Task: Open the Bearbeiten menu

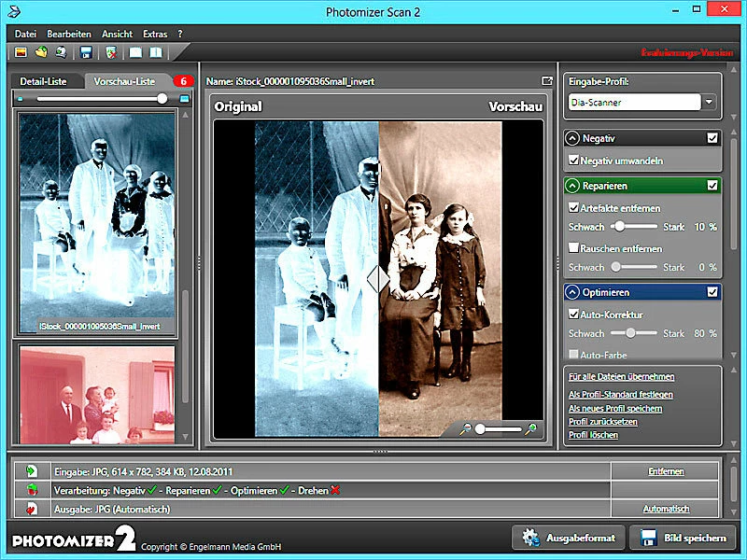Action: click(67, 34)
